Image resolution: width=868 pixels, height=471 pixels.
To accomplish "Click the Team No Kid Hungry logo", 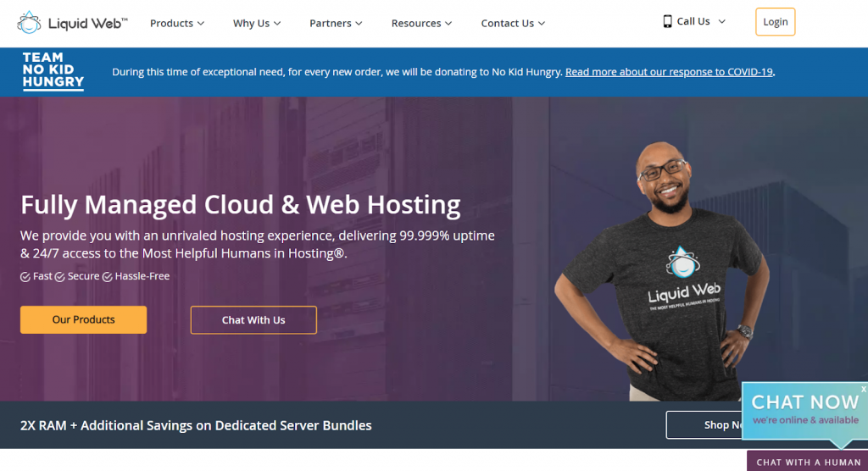I will click(53, 71).
